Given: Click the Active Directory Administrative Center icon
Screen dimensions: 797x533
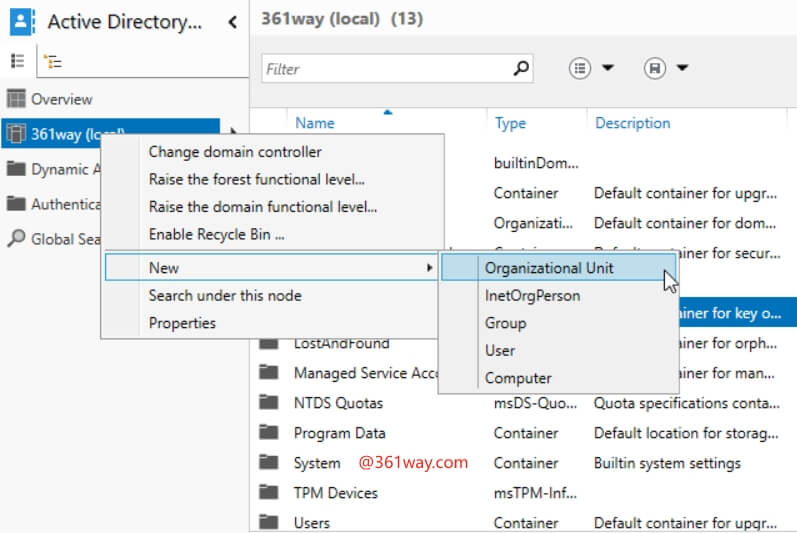Looking at the screenshot, I should pyautogui.click(x=22, y=21).
